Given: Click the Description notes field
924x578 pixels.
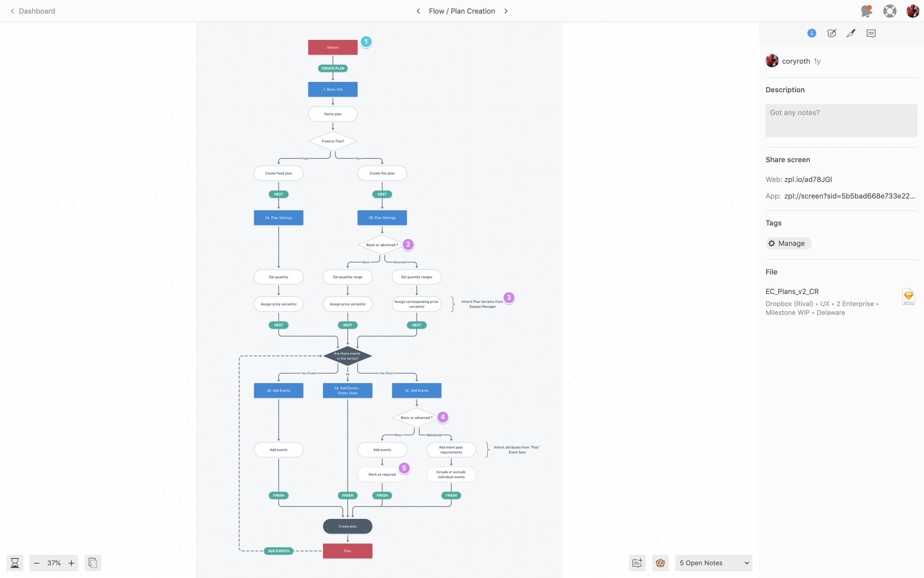Looking at the screenshot, I should coord(841,121).
